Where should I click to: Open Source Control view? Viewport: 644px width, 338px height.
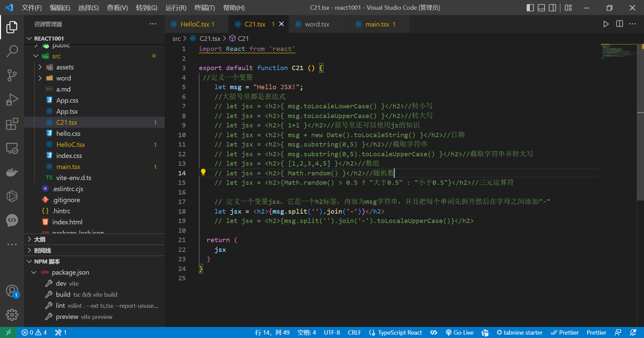pos(12,75)
